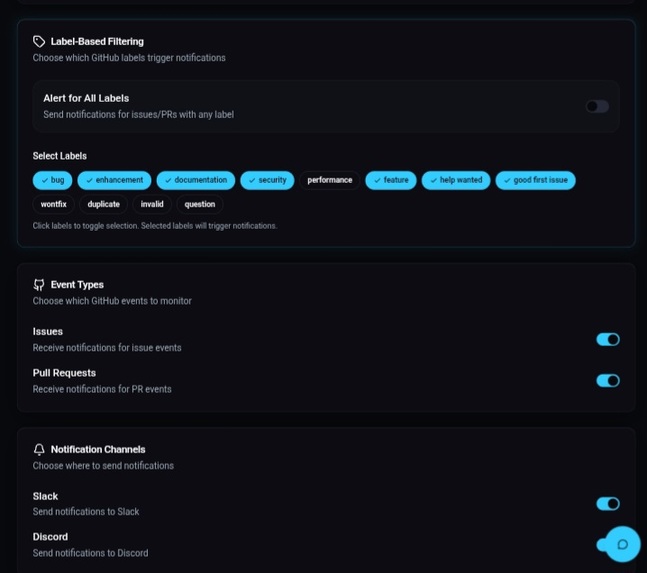647x573 pixels.
Task: Click 'Receive notifications for PR events' description
Action: 102,389
